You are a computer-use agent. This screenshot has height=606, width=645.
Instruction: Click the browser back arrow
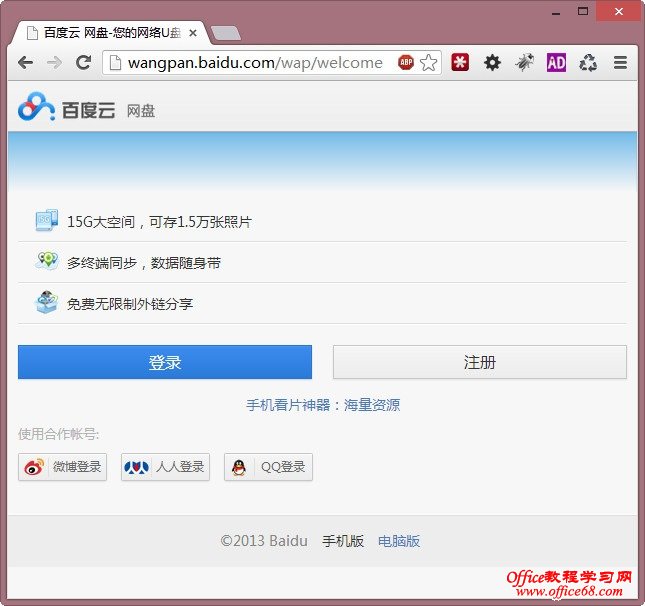pos(26,63)
